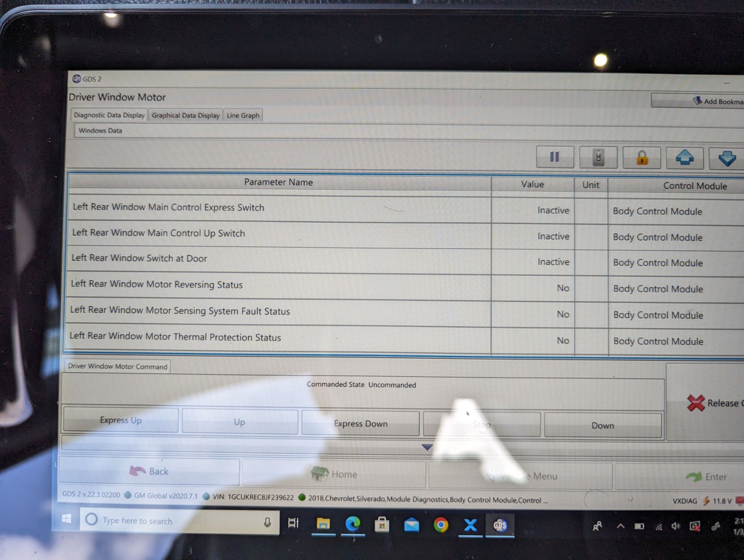This screenshot has height=560, width=744.
Task: Open the Graphical Data Display tab
Action: (x=186, y=115)
